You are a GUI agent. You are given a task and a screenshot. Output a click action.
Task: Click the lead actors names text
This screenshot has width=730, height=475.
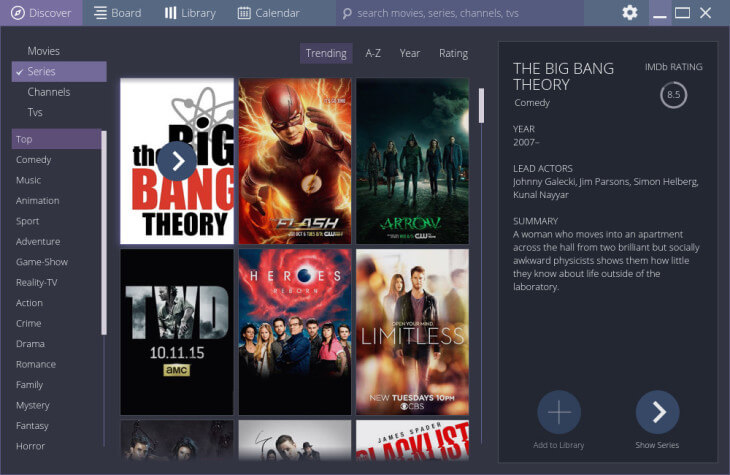(605, 188)
